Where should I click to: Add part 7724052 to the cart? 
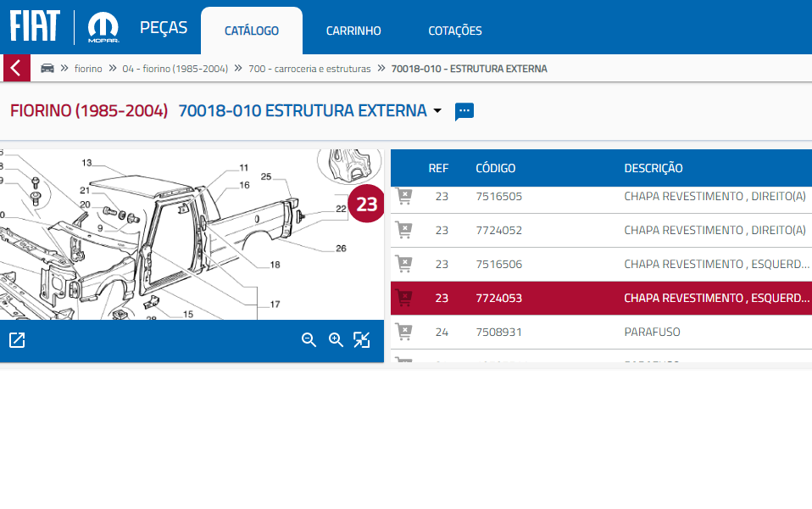[x=404, y=230]
